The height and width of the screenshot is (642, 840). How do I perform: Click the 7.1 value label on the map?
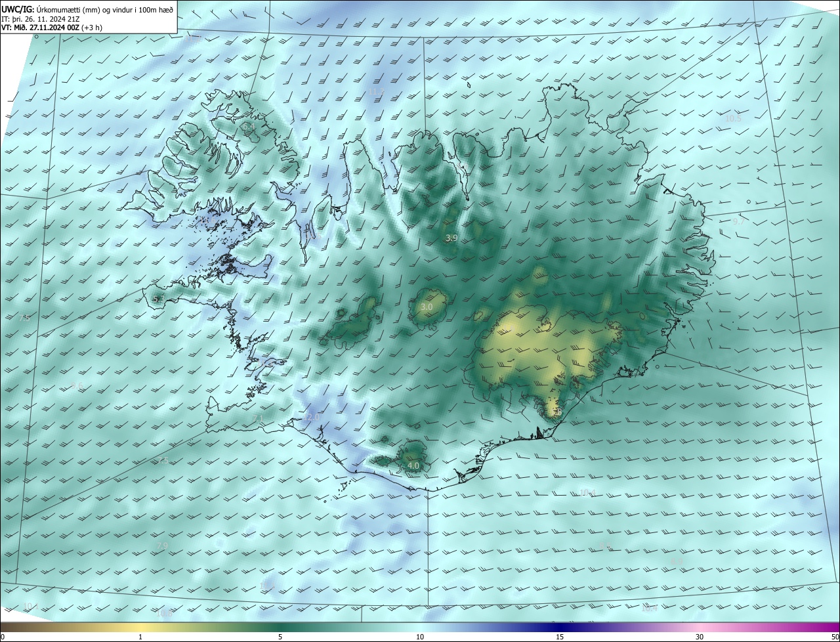(258, 418)
